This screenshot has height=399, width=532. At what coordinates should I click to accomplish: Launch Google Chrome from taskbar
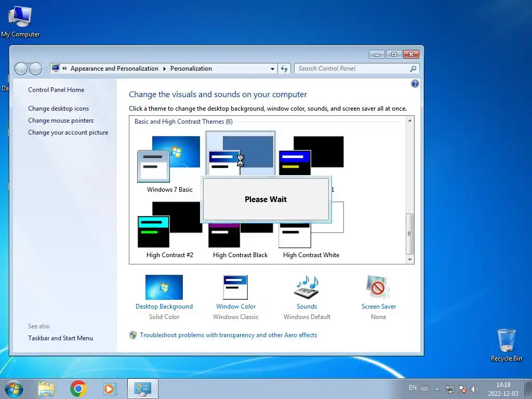coord(78,389)
